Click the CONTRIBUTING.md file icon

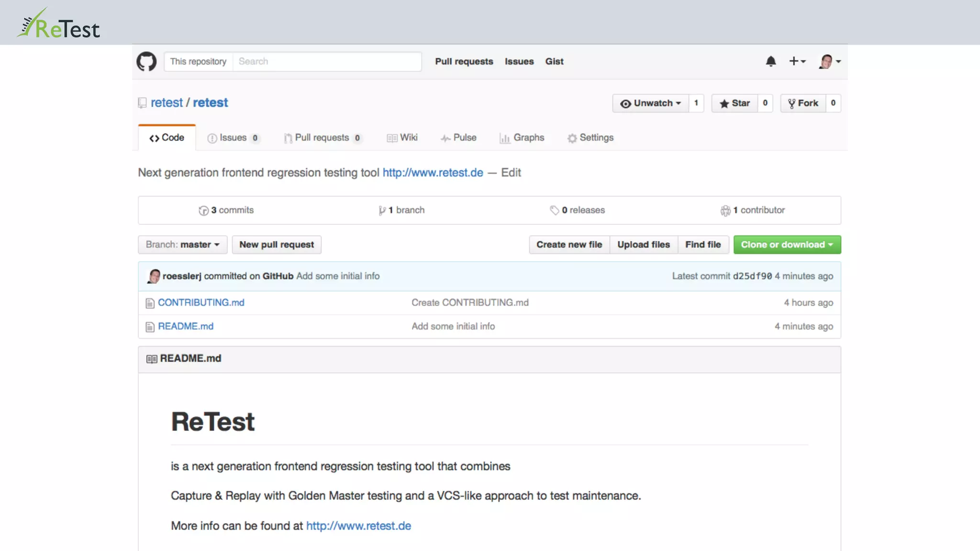pyautogui.click(x=150, y=303)
